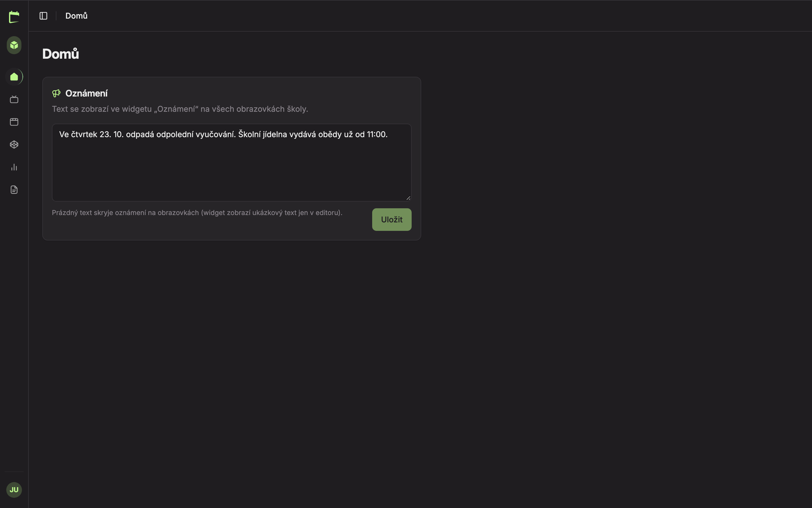Screen dimensions: 812x508
Task: Click the Oznámení card title
Action: pyautogui.click(x=87, y=93)
